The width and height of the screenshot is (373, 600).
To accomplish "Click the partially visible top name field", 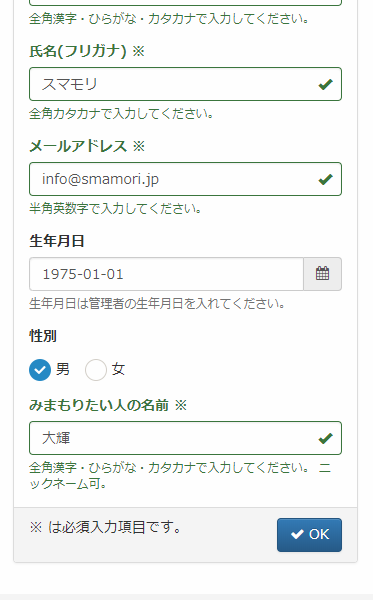I will coord(186,3).
